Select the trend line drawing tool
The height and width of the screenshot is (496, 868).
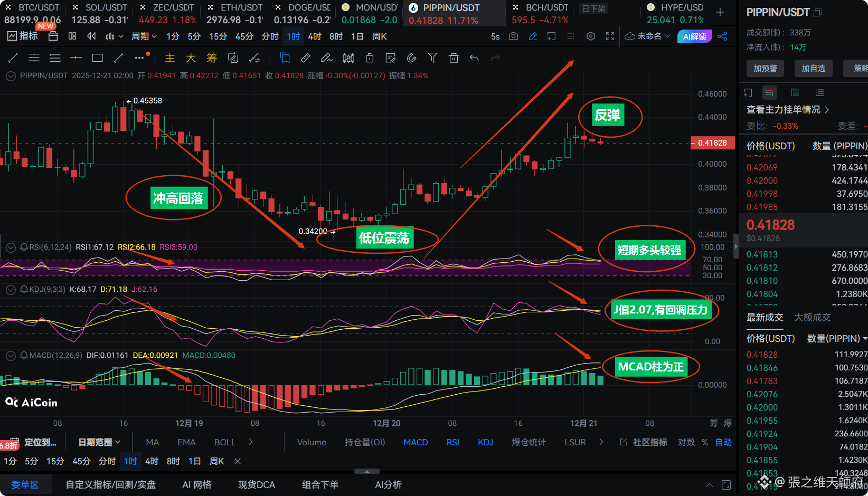click(x=13, y=58)
